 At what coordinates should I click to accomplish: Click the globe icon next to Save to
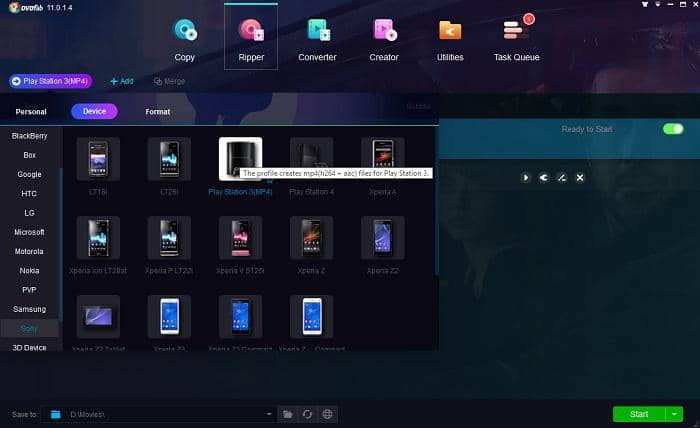click(327, 415)
